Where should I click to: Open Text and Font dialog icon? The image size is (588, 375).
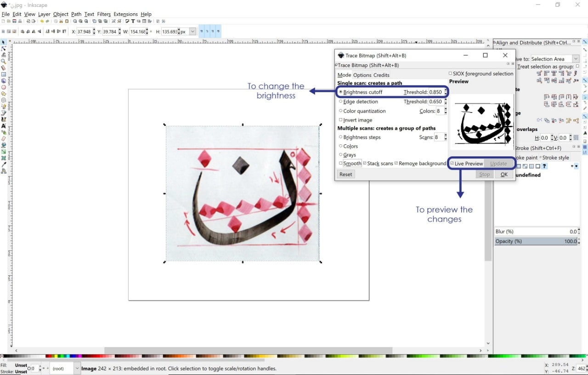pyautogui.click(x=133, y=21)
